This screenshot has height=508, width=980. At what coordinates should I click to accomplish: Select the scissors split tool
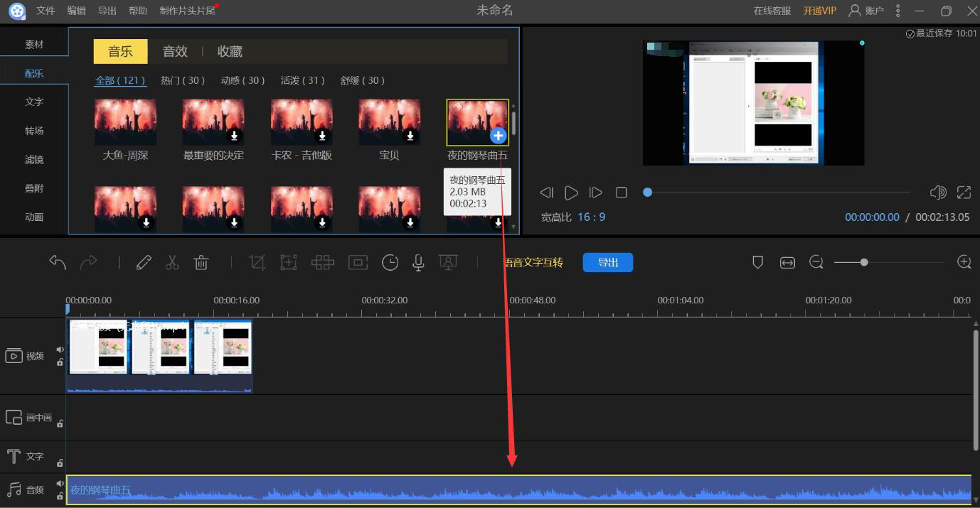click(x=172, y=263)
